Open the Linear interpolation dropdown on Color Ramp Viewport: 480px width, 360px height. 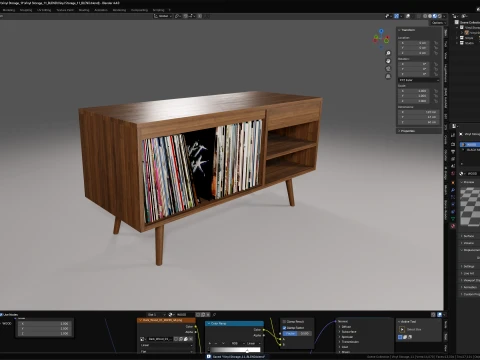click(x=253, y=343)
